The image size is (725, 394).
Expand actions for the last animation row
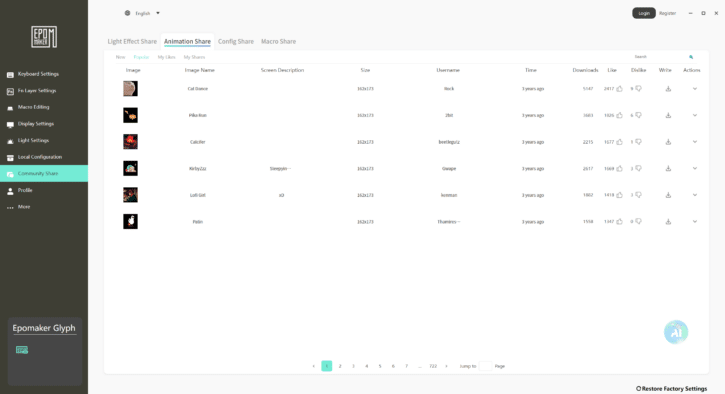(x=694, y=222)
